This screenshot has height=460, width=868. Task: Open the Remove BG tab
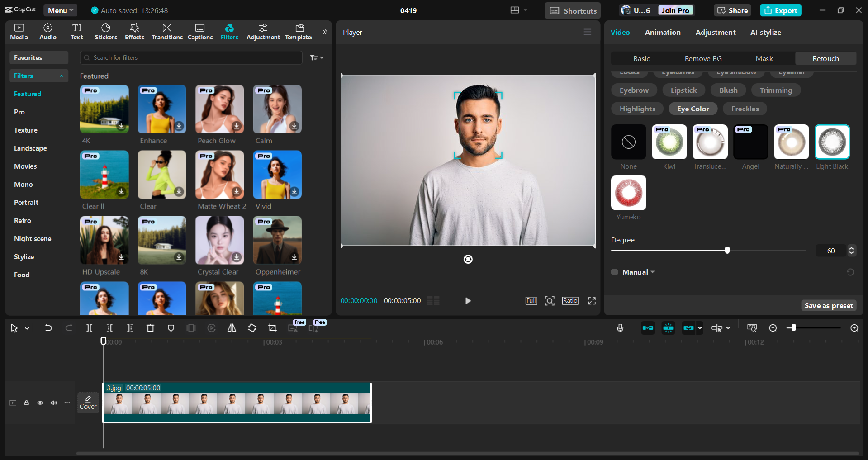pyautogui.click(x=703, y=58)
